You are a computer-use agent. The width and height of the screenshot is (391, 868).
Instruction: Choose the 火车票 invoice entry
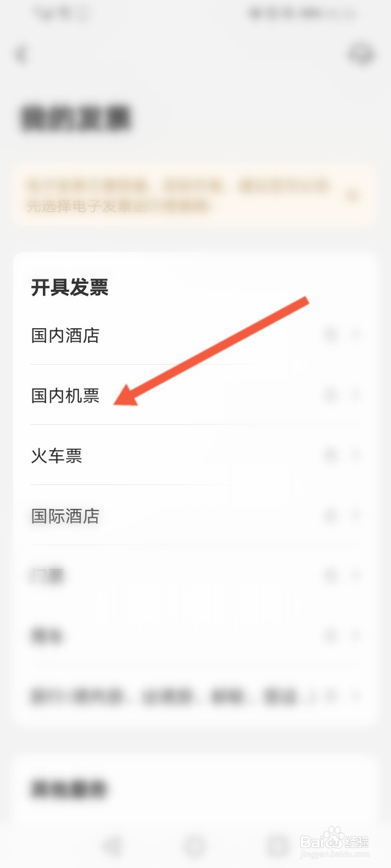pos(195,455)
